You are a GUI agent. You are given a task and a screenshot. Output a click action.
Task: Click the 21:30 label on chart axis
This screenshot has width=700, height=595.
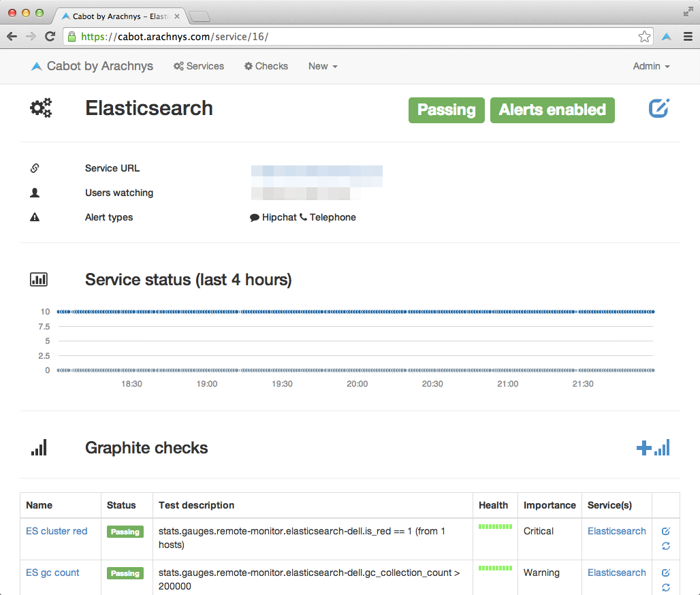(x=583, y=384)
